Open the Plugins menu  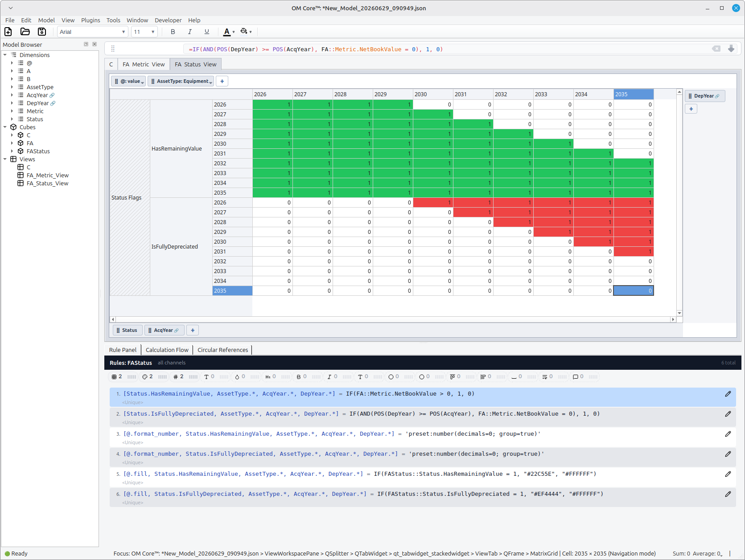[91, 20]
